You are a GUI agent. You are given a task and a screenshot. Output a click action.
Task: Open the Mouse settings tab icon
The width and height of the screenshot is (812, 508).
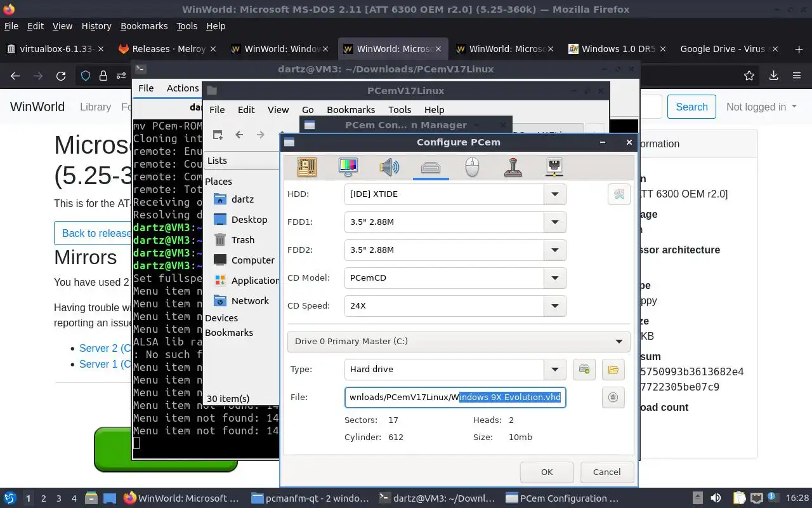pyautogui.click(x=472, y=167)
